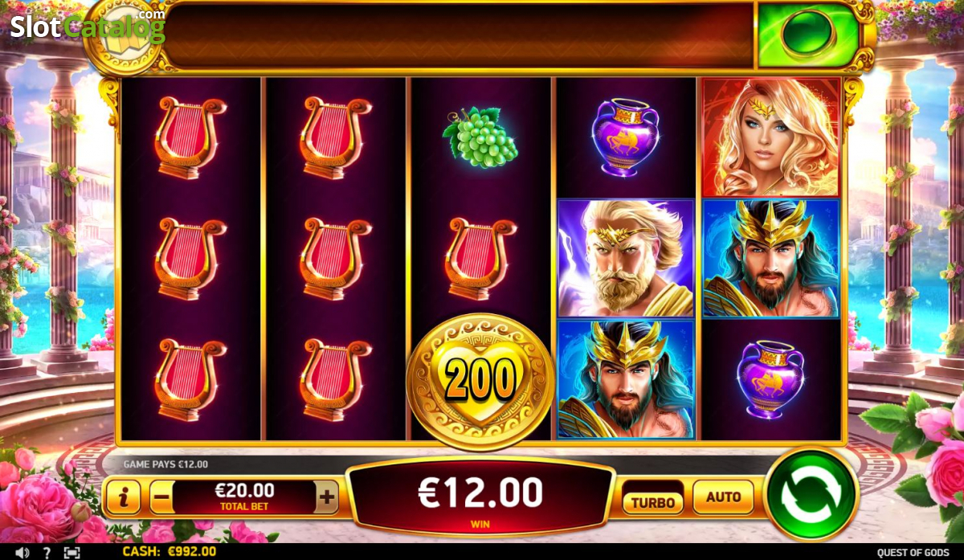Open the help question mark
The image size is (964, 560).
(47, 552)
